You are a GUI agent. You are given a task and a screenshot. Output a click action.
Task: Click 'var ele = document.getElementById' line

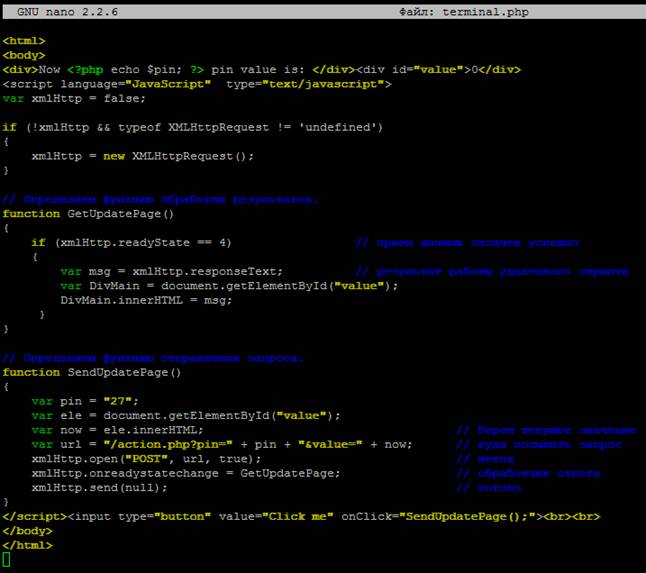pos(186,416)
